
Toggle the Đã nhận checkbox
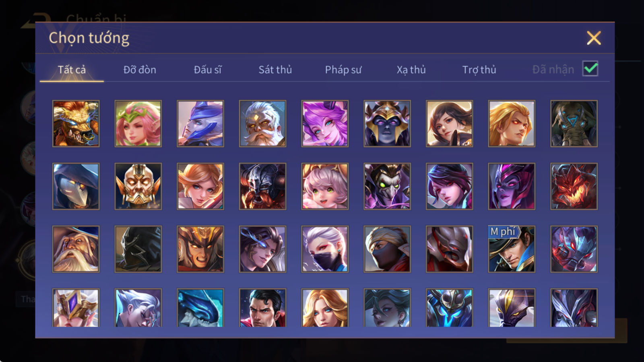point(590,69)
